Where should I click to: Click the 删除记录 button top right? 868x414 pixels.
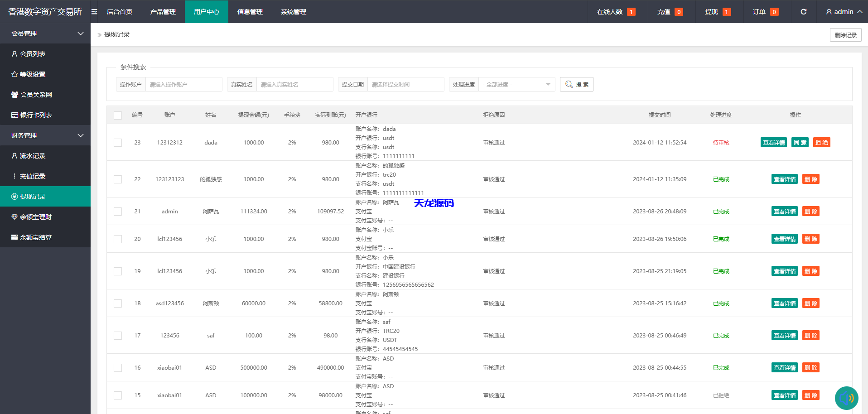(845, 34)
